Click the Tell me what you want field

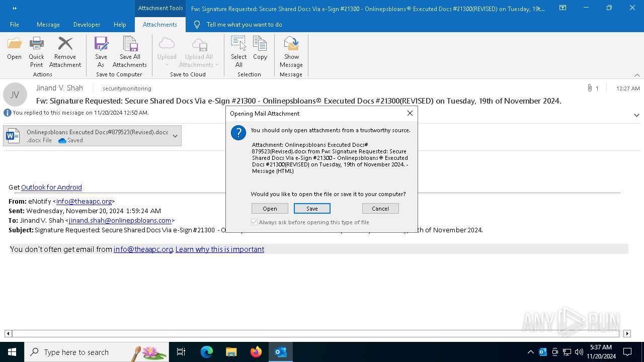(244, 25)
